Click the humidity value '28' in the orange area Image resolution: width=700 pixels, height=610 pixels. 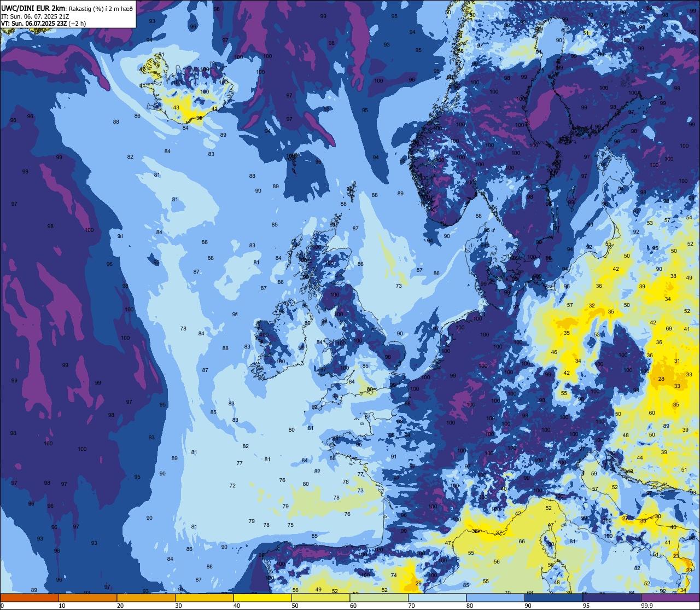661,379
